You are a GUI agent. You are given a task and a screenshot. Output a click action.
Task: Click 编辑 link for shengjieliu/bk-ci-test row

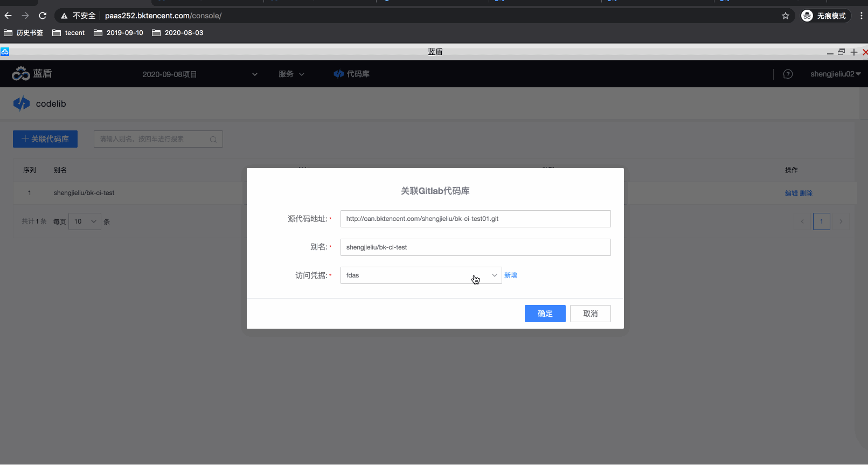pos(791,193)
